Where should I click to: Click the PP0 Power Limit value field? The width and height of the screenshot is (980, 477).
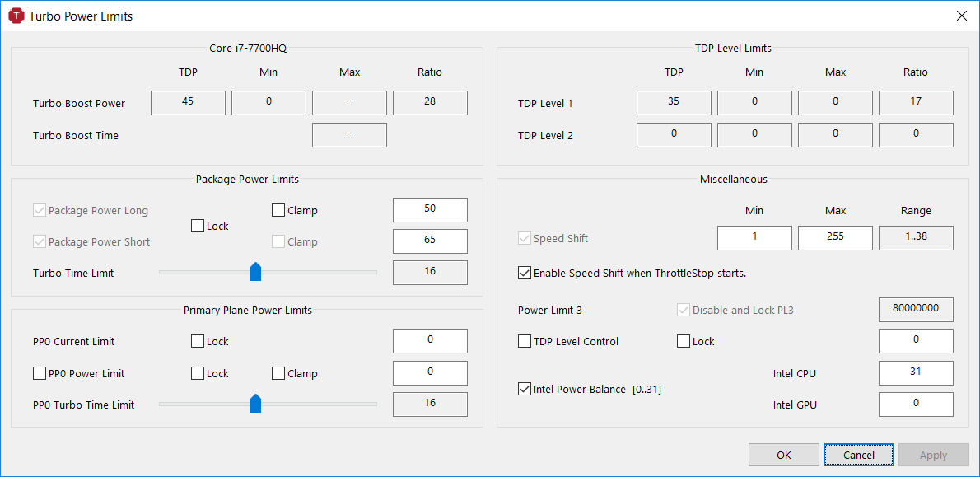430,373
